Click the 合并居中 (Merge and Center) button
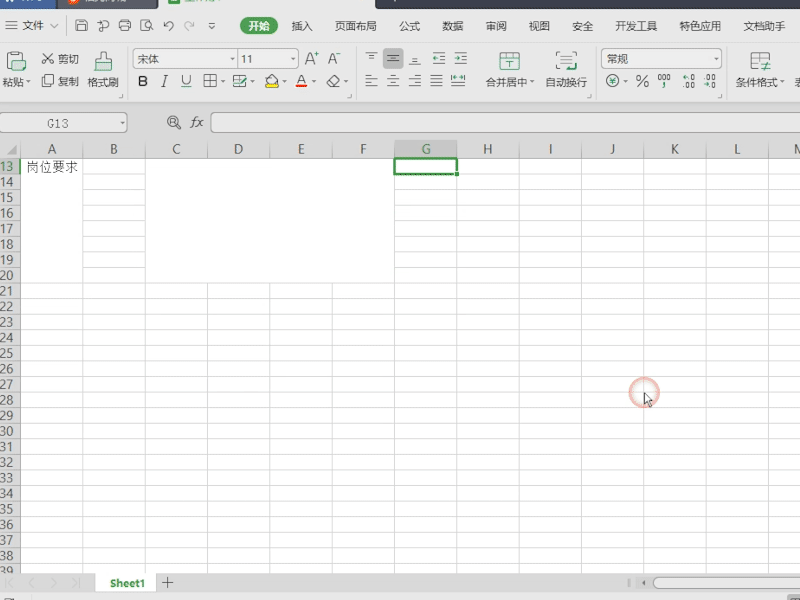800x600 pixels. [510, 70]
